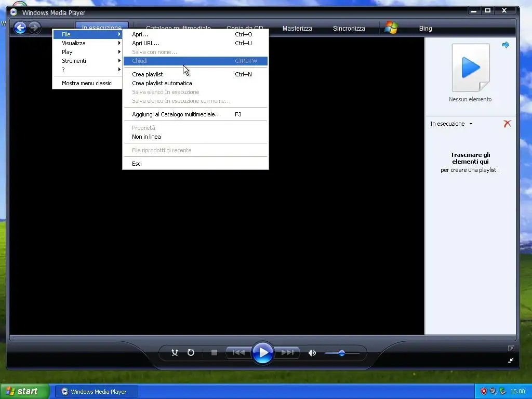Image resolution: width=532 pixels, height=399 pixels.
Task: Click the large Play button
Action: pos(262,353)
